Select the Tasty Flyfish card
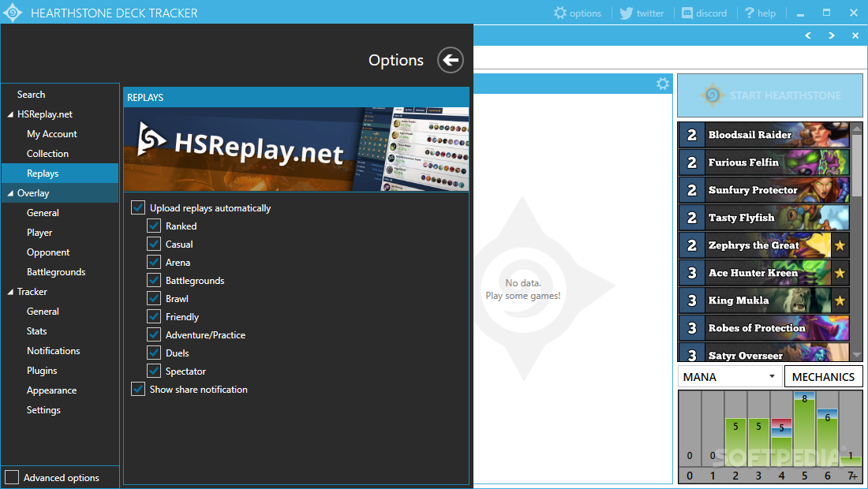The height and width of the screenshot is (489, 868). [764, 218]
